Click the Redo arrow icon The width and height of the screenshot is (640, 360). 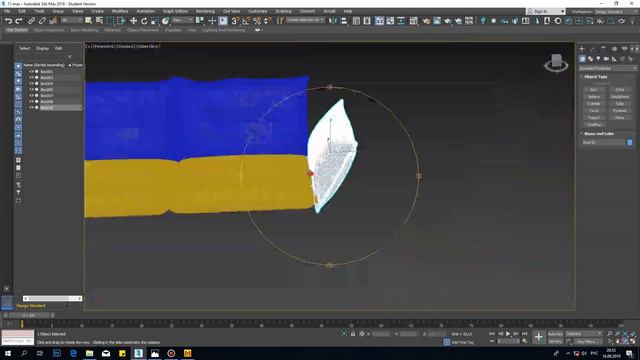(19, 21)
